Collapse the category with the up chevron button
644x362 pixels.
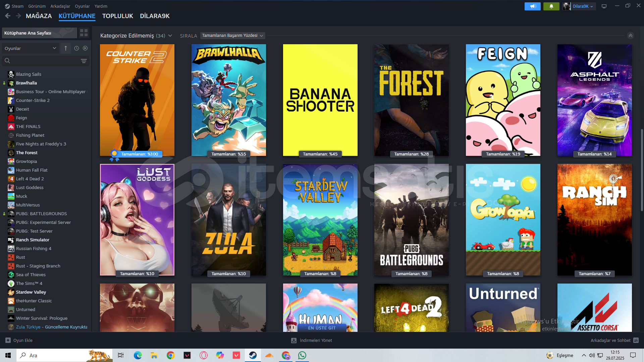(x=631, y=36)
